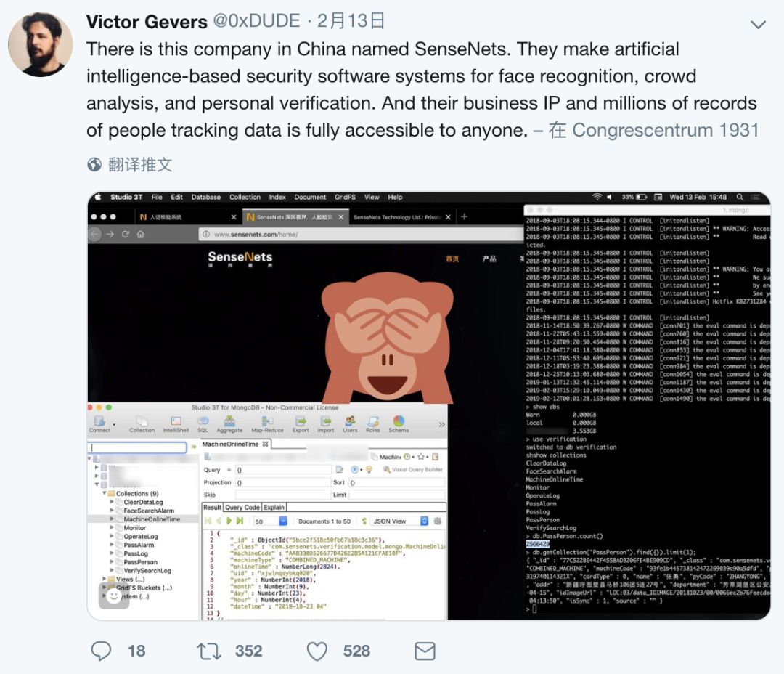Like the tweet with heart icon
The image size is (784, 674).
(317, 651)
